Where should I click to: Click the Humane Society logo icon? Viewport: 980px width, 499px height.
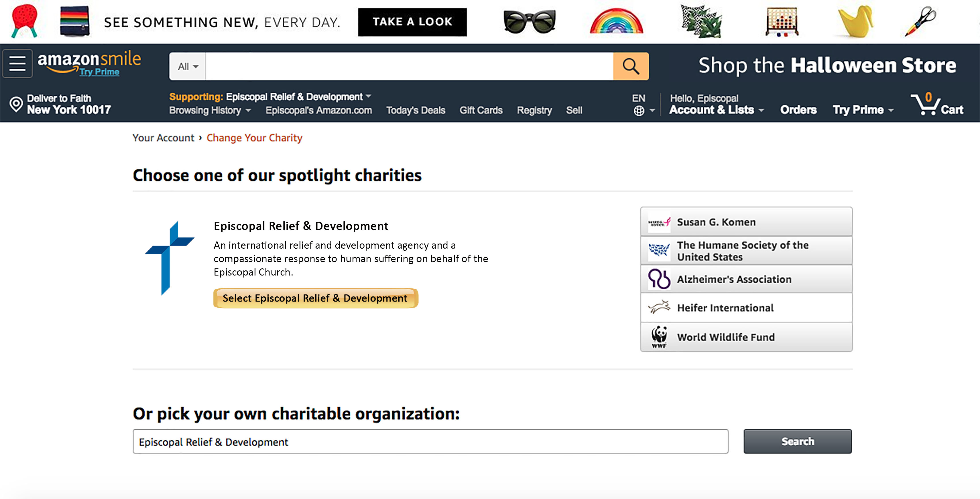click(659, 250)
